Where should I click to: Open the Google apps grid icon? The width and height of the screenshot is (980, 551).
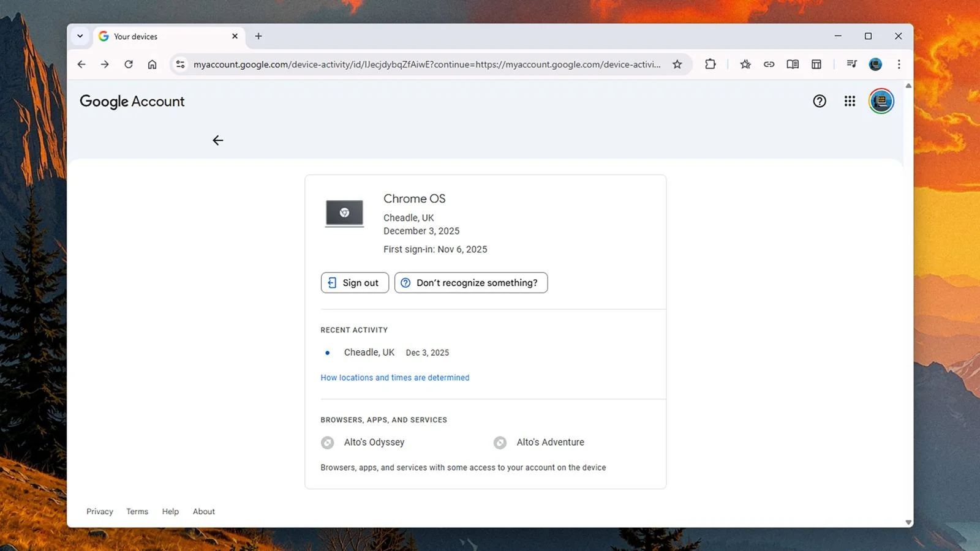(850, 101)
